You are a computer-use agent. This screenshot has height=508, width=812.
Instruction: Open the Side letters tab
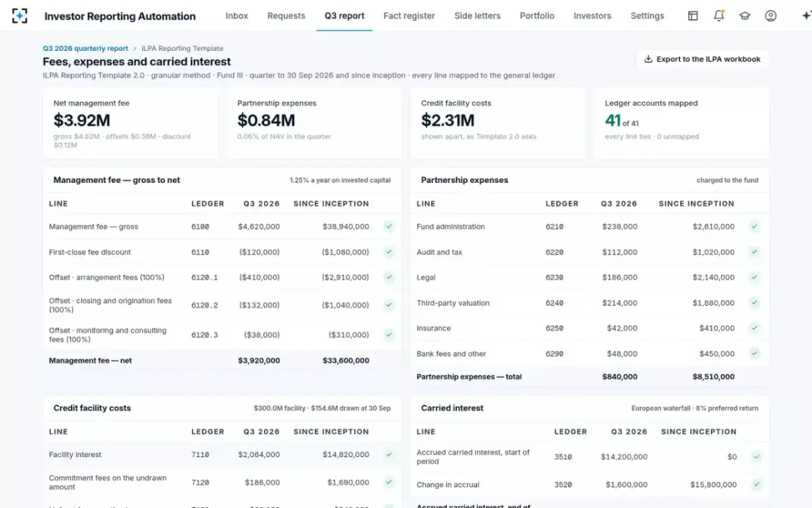pyautogui.click(x=477, y=16)
